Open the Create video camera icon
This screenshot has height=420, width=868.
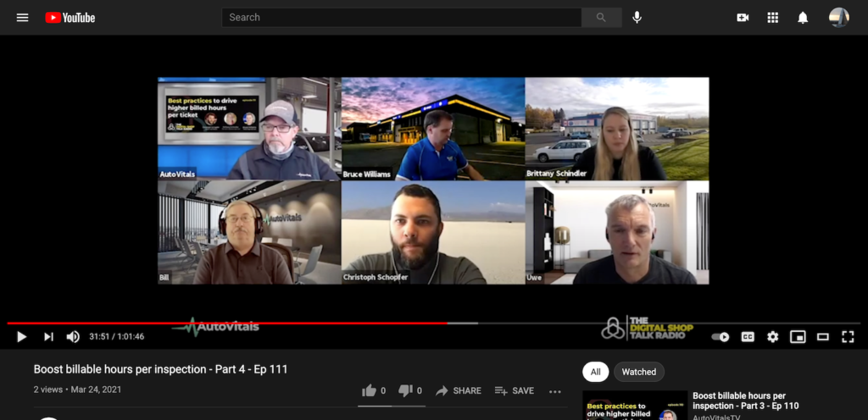[x=743, y=18]
